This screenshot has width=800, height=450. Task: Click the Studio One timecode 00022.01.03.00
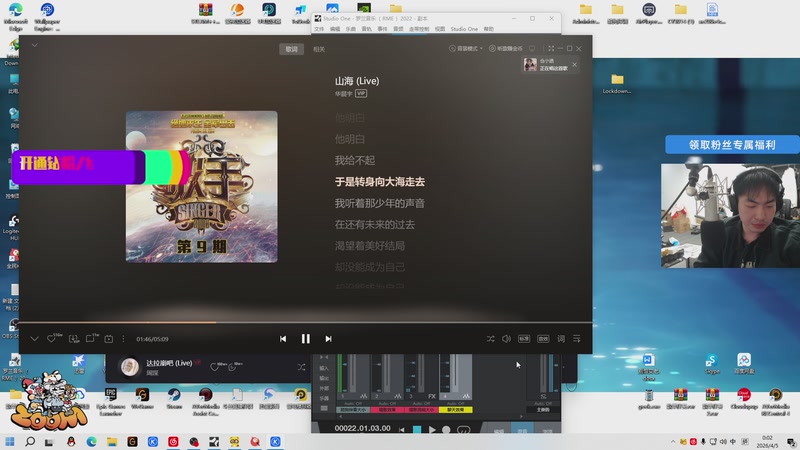pyautogui.click(x=362, y=428)
